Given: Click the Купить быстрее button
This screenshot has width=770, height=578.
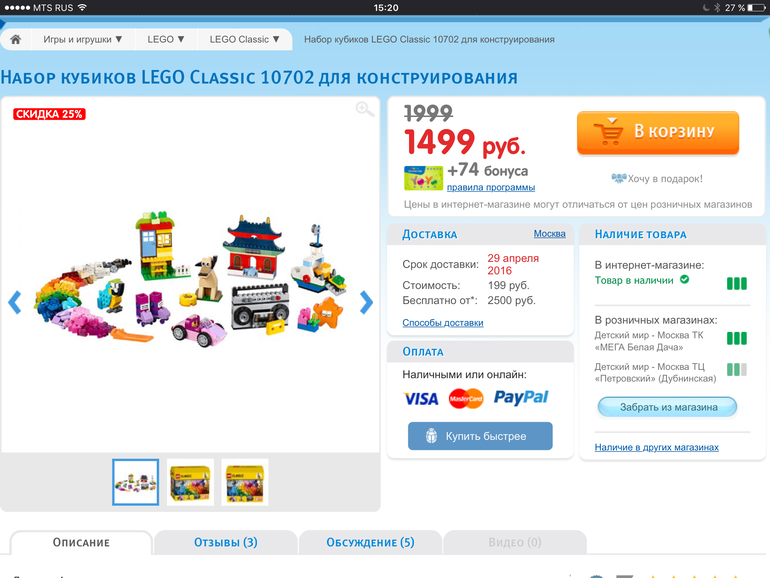Looking at the screenshot, I should 480,436.
